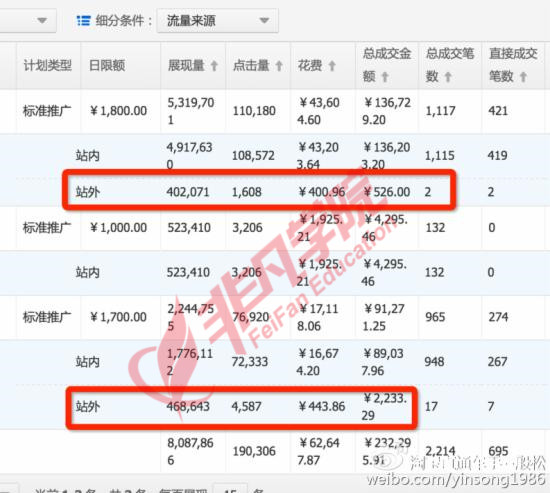
Task: Open the per-page count dropdown at bottom
Action: (230, 488)
